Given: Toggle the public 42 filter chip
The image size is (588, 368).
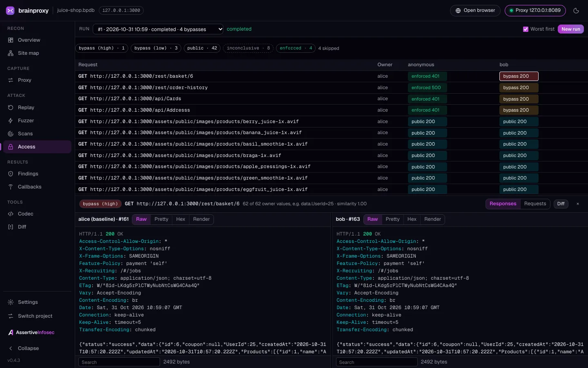Looking at the screenshot, I should pyautogui.click(x=202, y=48).
